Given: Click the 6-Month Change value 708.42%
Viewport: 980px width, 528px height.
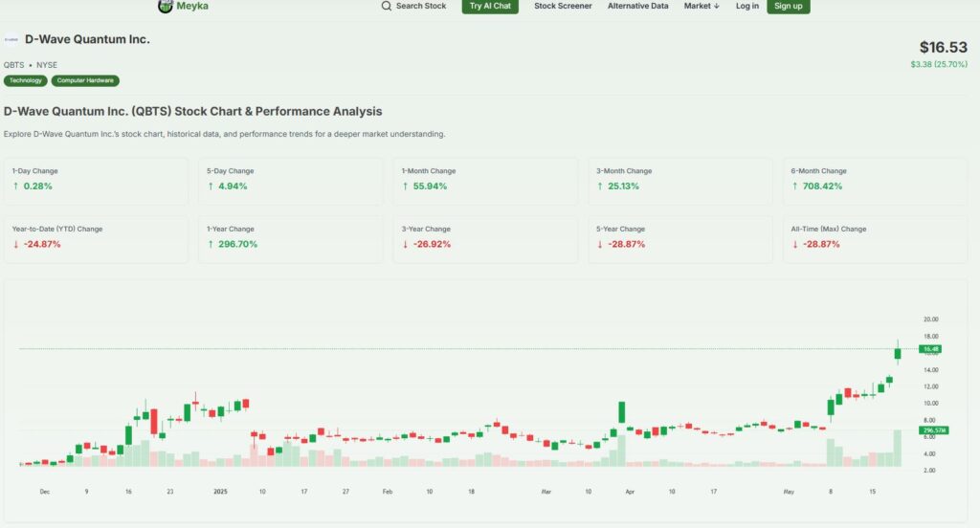Looking at the screenshot, I should point(822,187).
